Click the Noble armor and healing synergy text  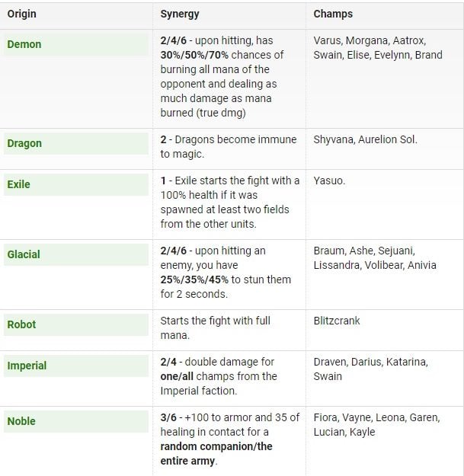tap(229, 439)
